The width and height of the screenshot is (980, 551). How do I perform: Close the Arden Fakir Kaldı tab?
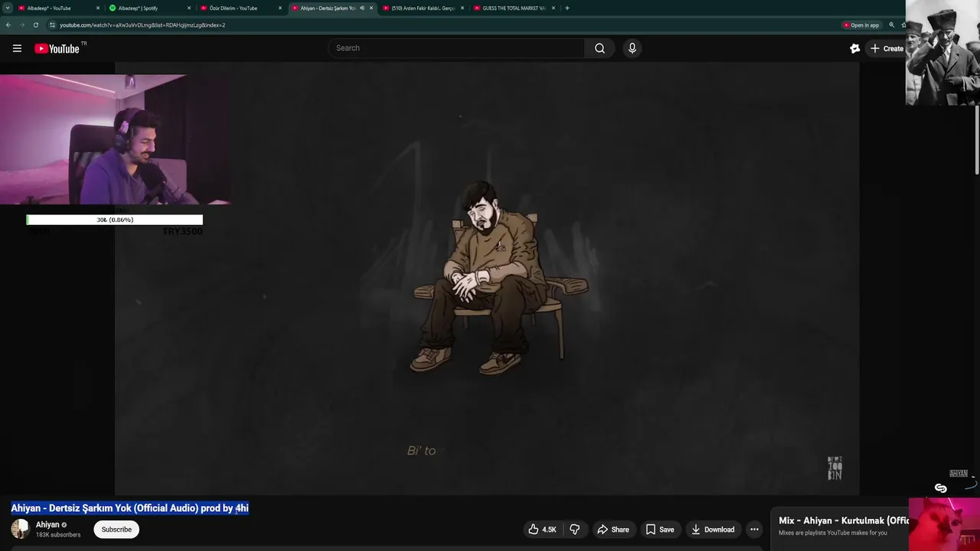pyautogui.click(x=462, y=8)
